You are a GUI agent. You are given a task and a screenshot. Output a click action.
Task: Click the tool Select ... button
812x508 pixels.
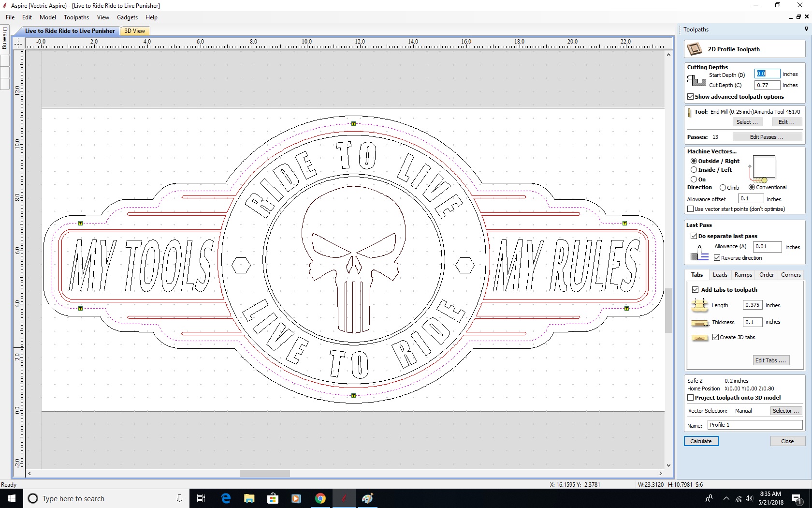[747, 122]
